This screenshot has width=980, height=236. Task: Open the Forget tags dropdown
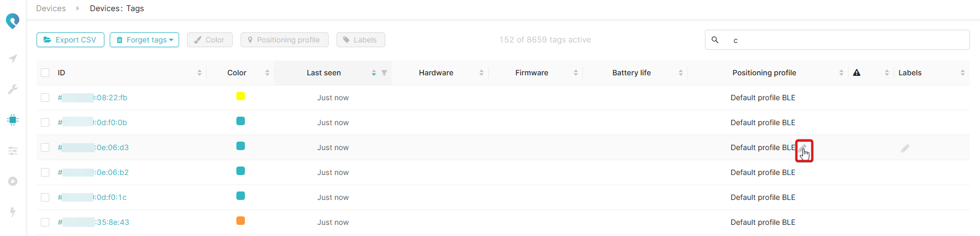point(144,40)
